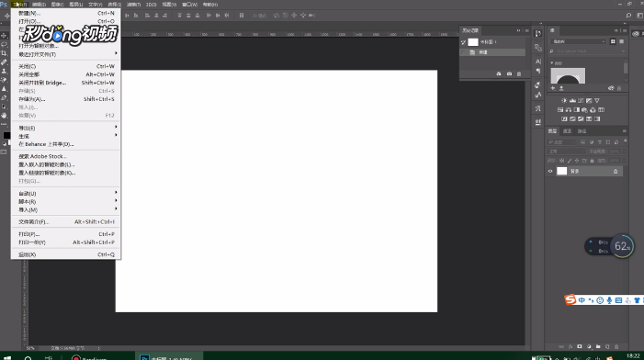Image resolution: width=644 pixels, height=360 pixels.
Task: Select the Move tool in the toolbar
Action: coord(4,36)
